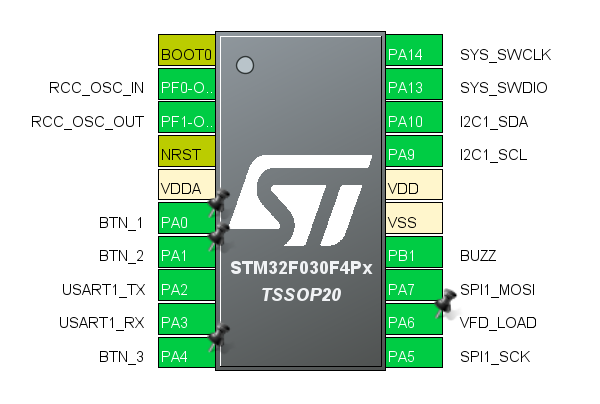Select the PA14 SYS_SWCLK pin
This screenshot has height=404, width=600.
414,53
